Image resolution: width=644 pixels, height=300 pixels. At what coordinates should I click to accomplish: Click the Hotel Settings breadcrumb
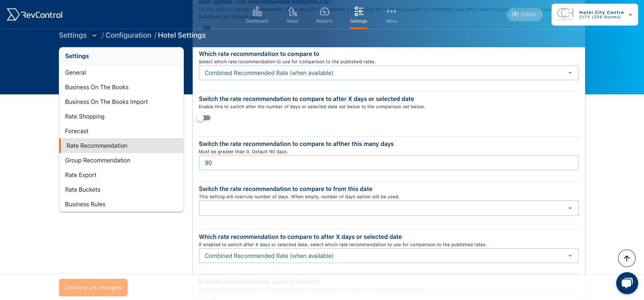pyautogui.click(x=182, y=35)
